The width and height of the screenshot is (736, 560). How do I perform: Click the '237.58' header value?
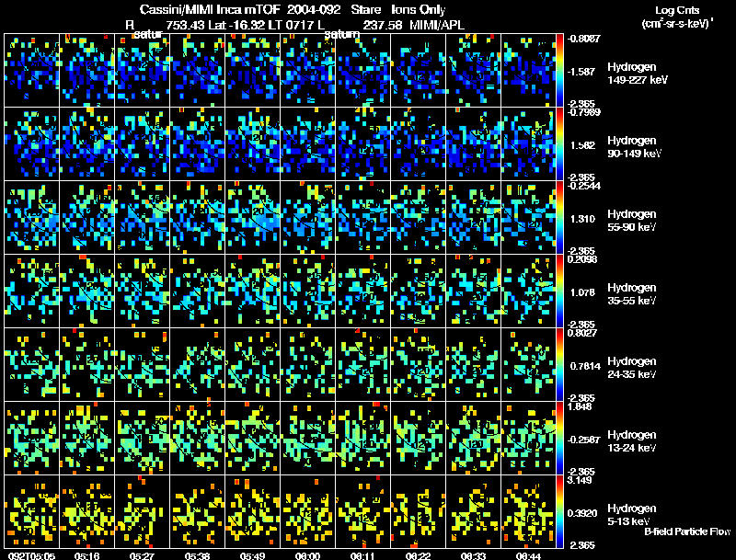click(x=383, y=25)
